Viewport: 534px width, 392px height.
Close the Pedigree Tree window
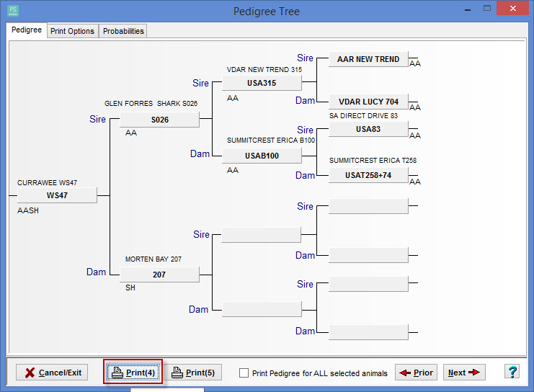pyautogui.click(x=512, y=8)
